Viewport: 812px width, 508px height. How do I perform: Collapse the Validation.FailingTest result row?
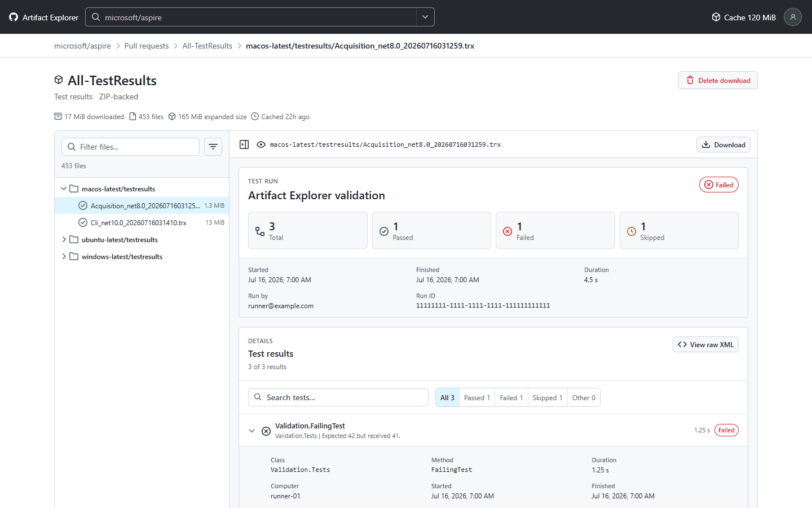pos(251,431)
